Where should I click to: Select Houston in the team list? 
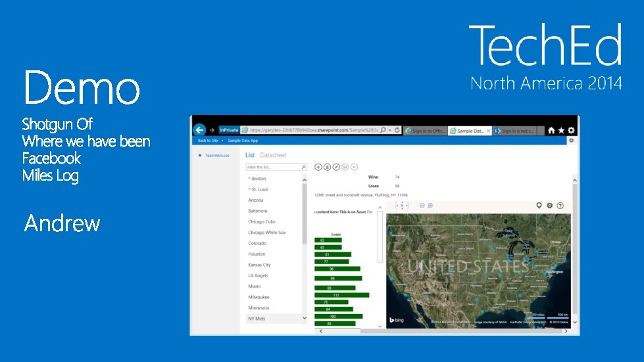pos(274,254)
